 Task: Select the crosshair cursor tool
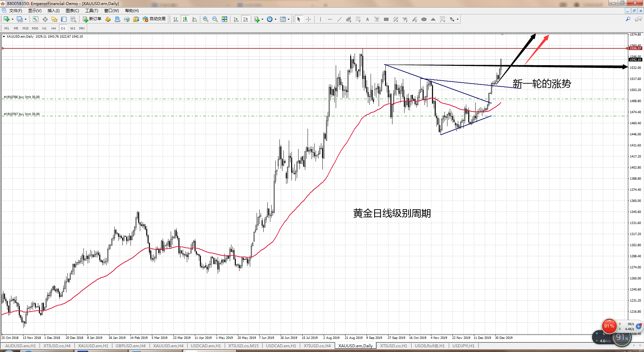coord(309,19)
